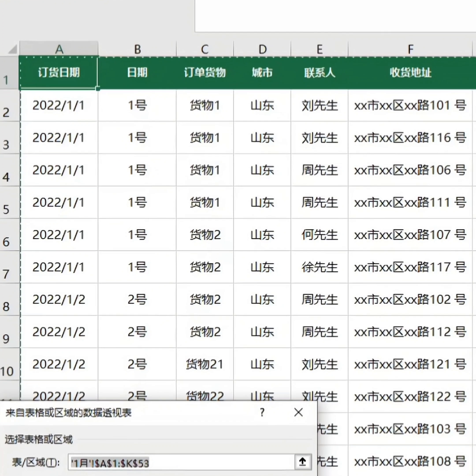Image resolution: width=476 pixels, height=476 pixels.
Task: Select cell containing 何先生
Action: [x=320, y=234]
